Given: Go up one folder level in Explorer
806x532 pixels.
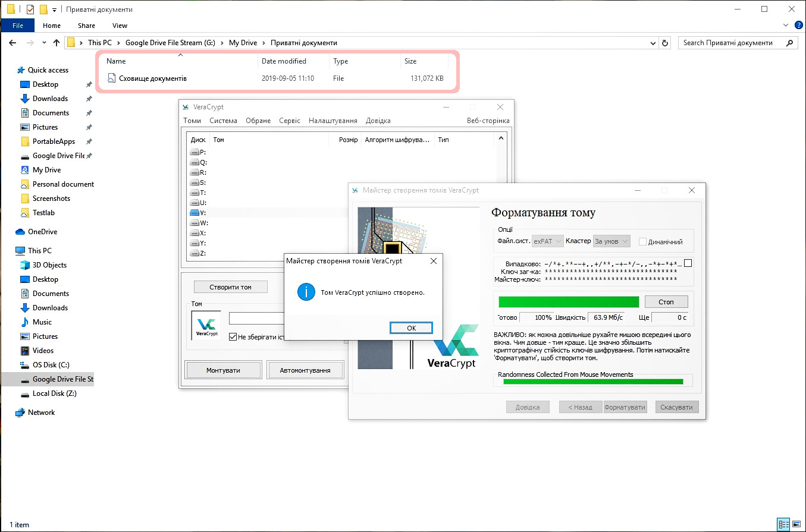Looking at the screenshot, I should tap(57, 43).
